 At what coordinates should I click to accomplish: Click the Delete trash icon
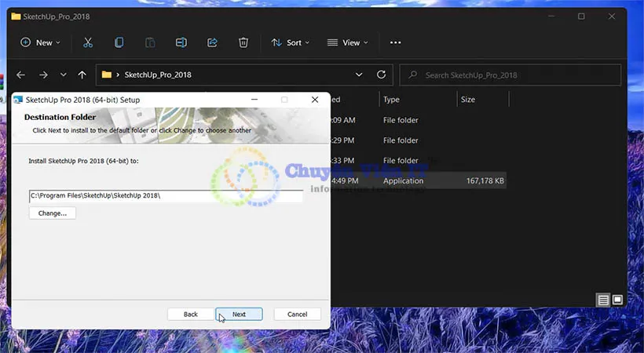click(243, 42)
